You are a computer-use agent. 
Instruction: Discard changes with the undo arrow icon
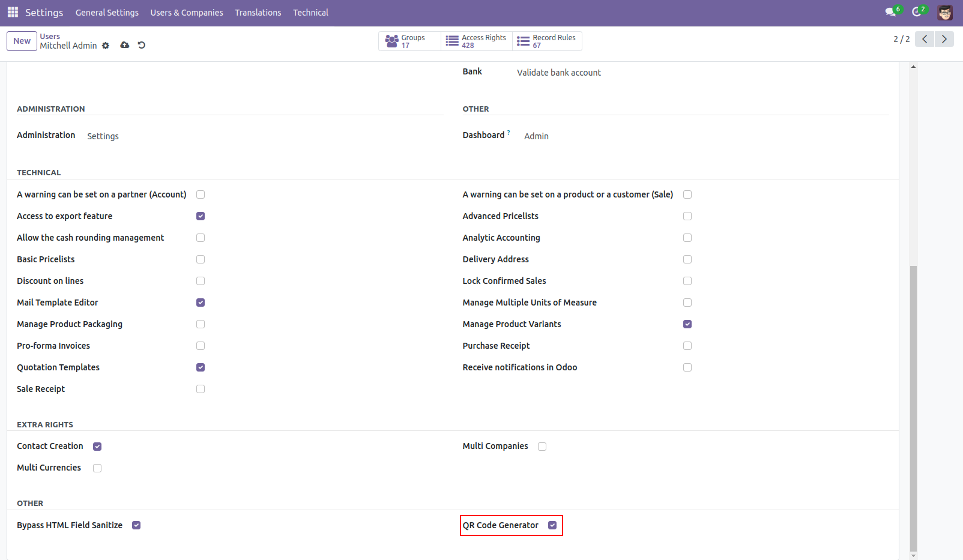pos(142,45)
